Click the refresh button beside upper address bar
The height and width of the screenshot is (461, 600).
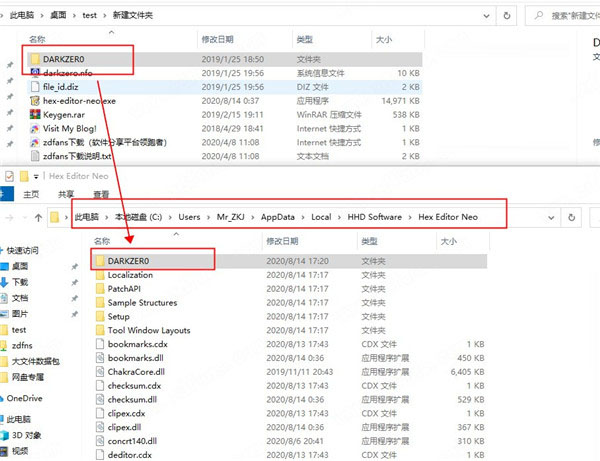click(507, 16)
